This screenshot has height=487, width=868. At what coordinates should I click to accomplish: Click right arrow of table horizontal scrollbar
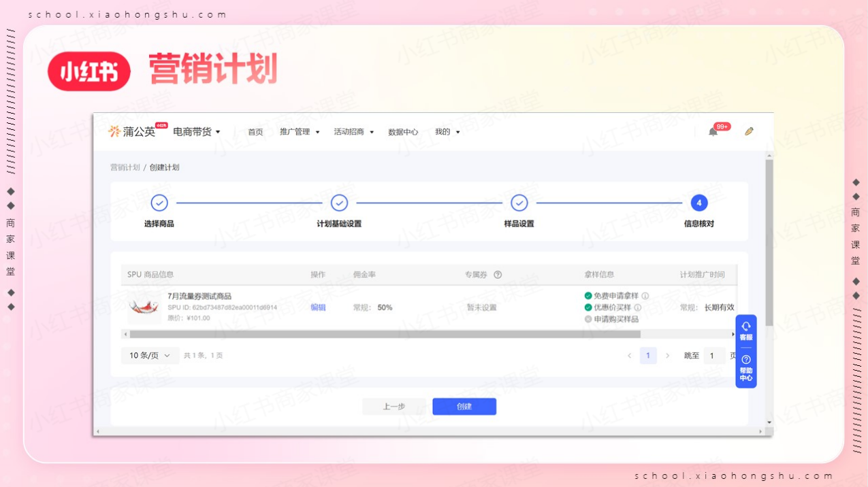click(733, 334)
